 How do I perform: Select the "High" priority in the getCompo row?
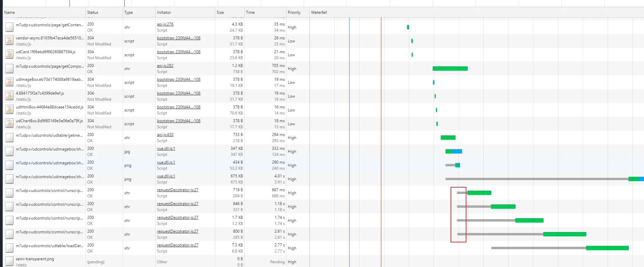292,69
